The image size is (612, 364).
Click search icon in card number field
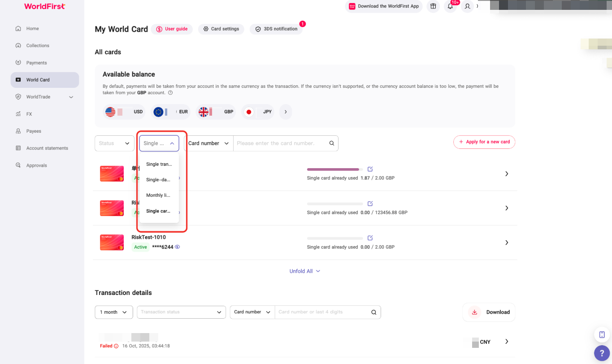(332, 143)
